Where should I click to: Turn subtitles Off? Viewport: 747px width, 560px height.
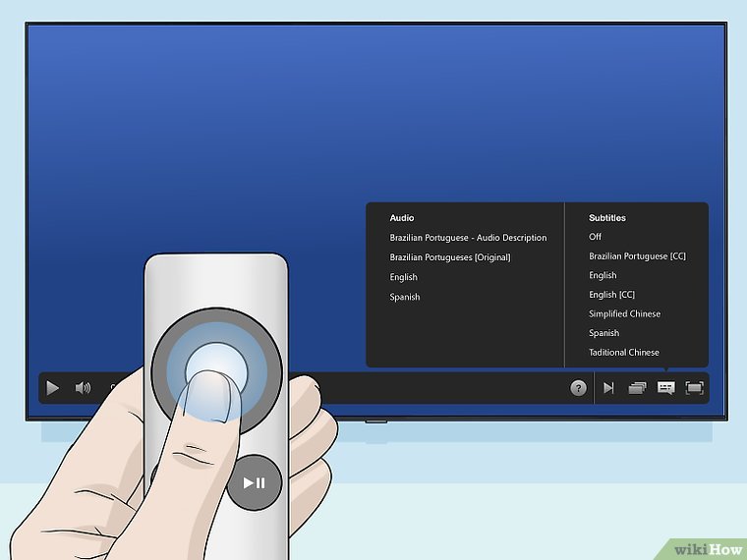[x=596, y=237]
